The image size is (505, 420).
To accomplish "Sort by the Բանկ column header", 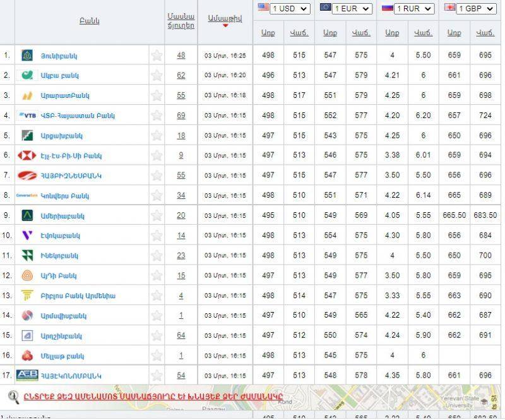I will [89, 21].
